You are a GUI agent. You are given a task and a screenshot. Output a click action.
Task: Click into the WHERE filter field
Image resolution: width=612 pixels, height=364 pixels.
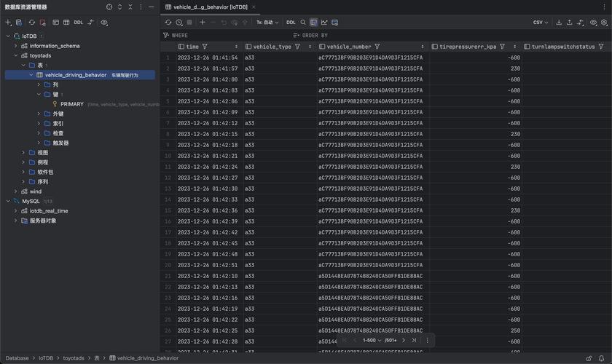coord(219,35)
